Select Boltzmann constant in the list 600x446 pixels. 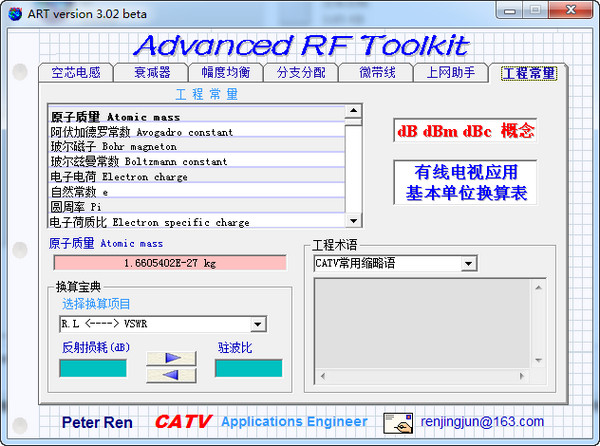140,162
